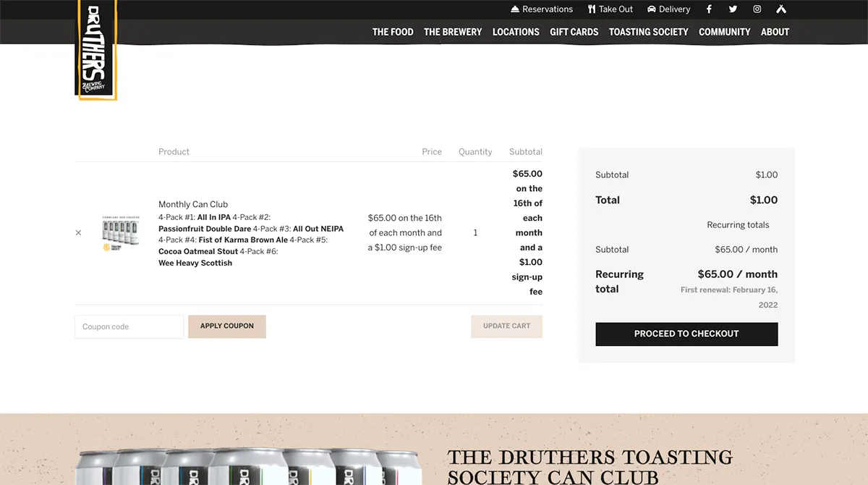Click the Take Out link text
This screenshot has width=868, height=485.
[616, 9]
